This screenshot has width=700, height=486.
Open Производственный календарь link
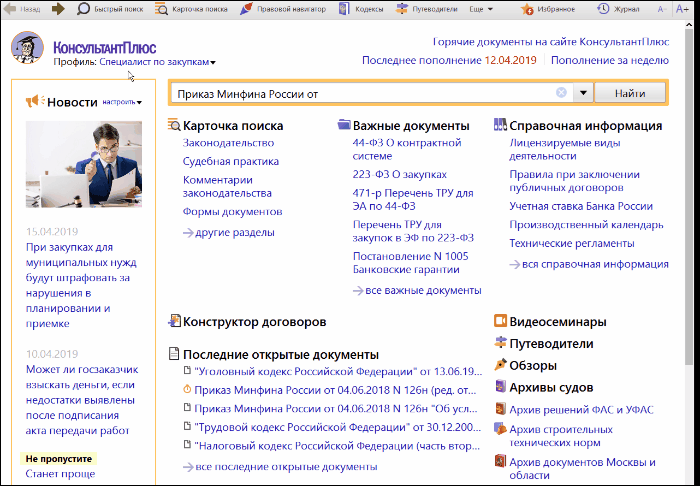coord(586,225)
